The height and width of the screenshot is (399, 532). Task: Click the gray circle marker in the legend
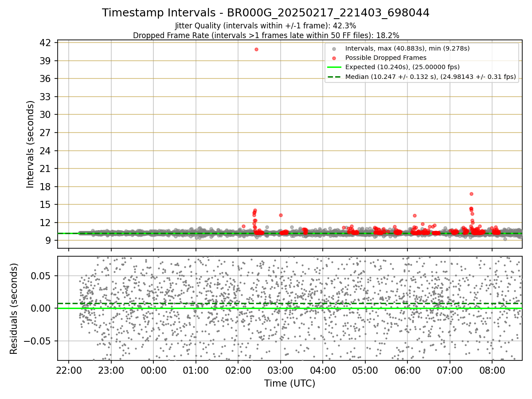334,49
